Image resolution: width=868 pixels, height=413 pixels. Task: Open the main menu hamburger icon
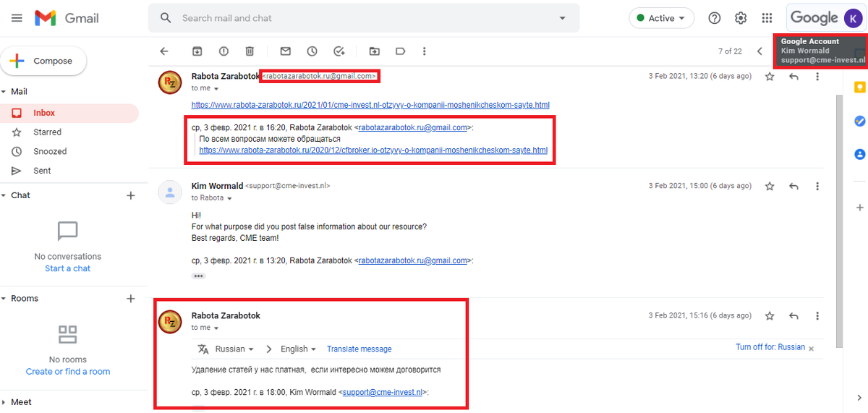tap(17, 18)
